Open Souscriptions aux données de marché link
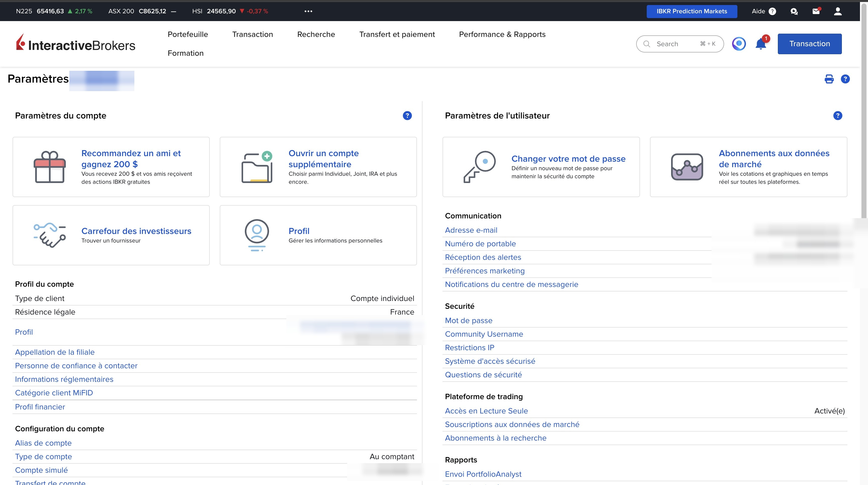Viewport: 868px width, 485px height. pos(512,424)
